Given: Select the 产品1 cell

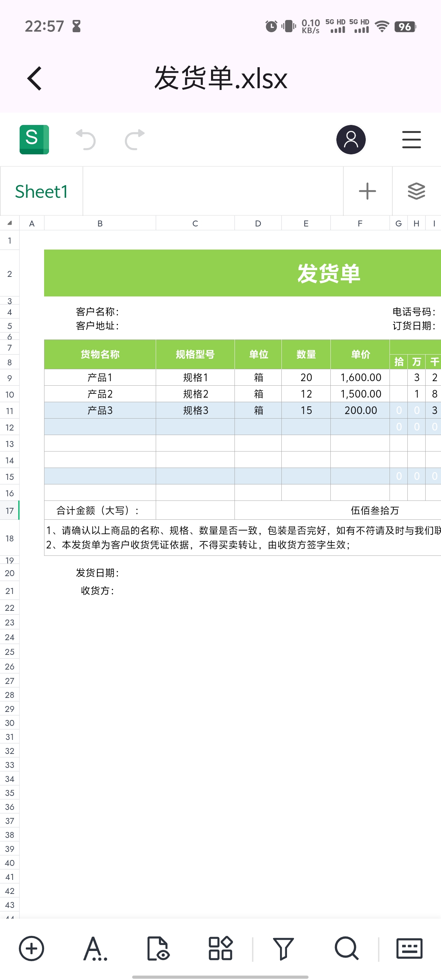Looking at the screenshot, I should 100,377.
